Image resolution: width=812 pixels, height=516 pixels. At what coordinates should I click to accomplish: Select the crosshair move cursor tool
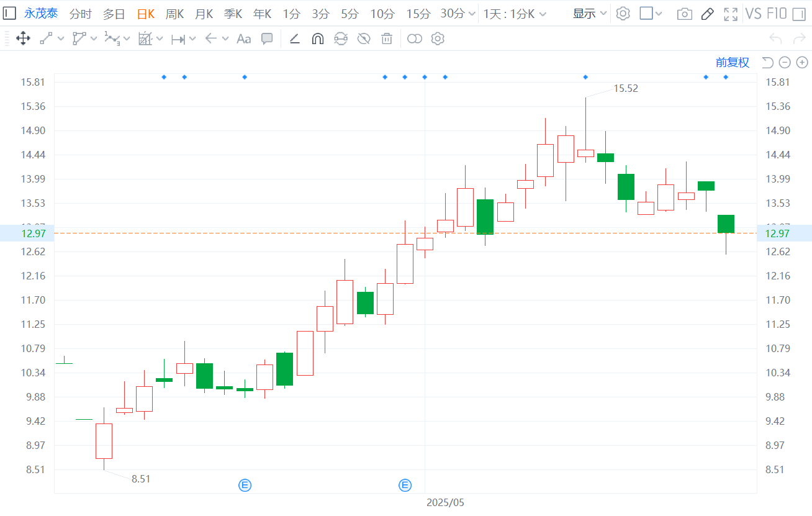click(23, 38)
